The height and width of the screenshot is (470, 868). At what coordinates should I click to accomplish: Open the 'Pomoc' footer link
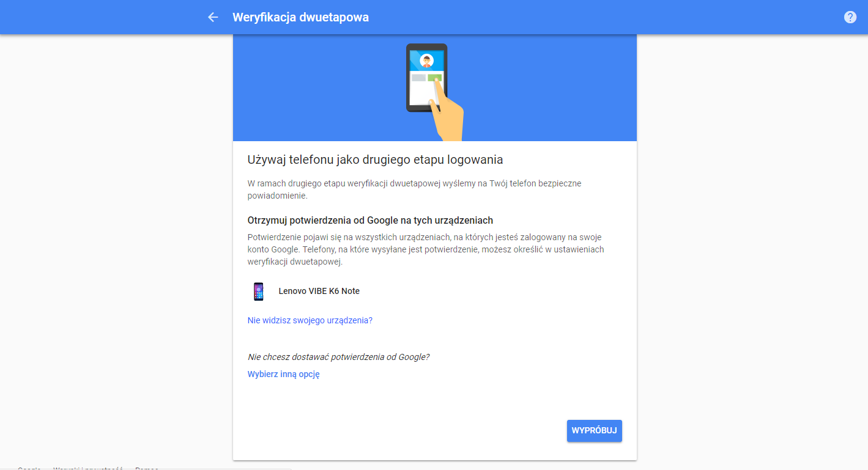tap(147, 468)
